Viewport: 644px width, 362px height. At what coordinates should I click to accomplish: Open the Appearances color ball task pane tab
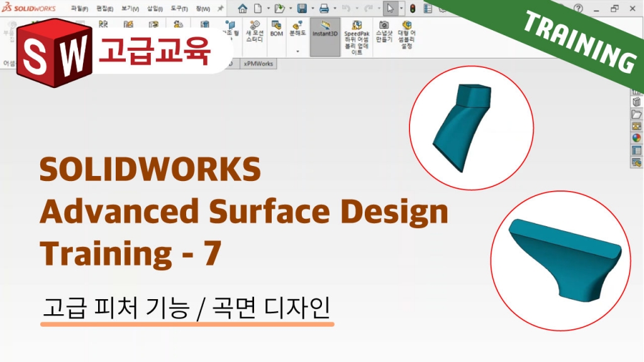636,138
